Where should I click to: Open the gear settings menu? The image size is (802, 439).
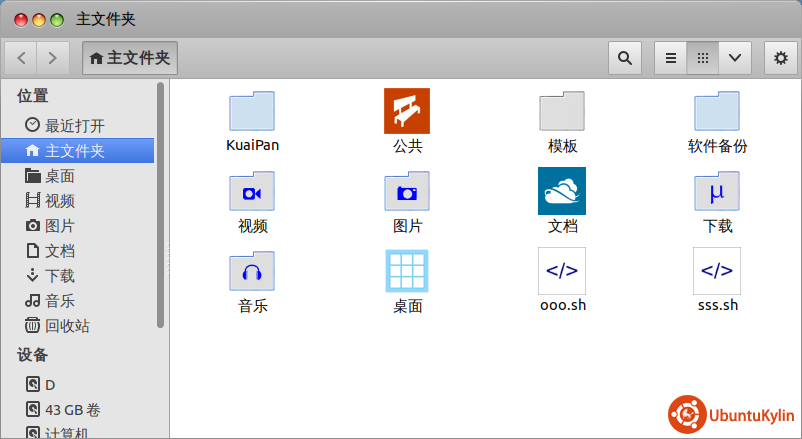point(781,58)
